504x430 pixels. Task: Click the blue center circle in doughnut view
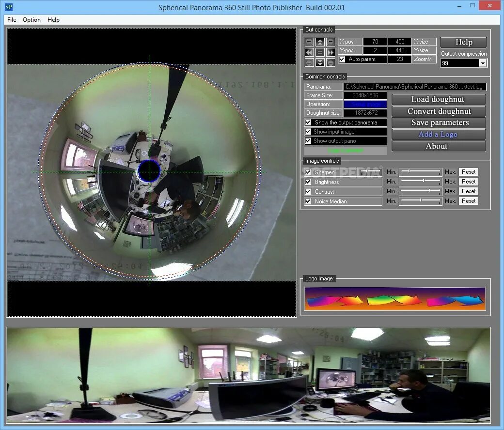pos(149,171)
